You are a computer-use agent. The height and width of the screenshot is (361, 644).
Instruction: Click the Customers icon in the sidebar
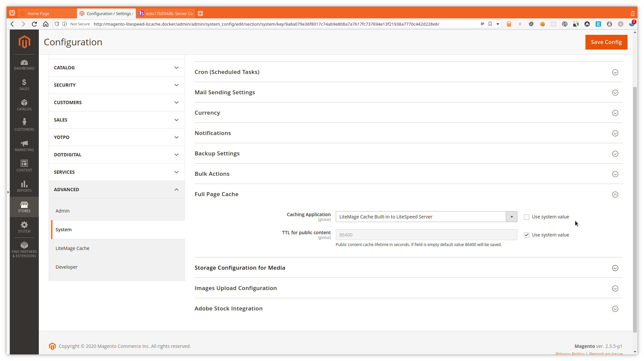click(24, 124)
